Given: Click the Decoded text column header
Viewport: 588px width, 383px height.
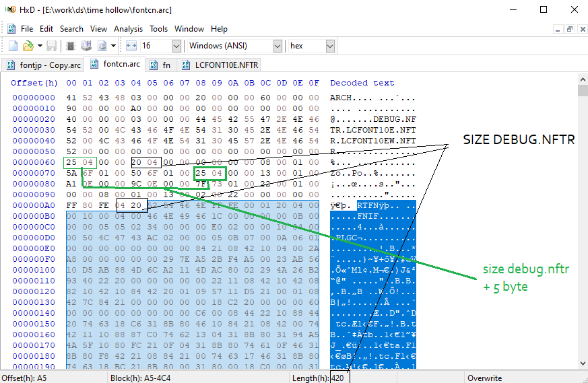Looking at the screenshot, I should coord(362,83).
